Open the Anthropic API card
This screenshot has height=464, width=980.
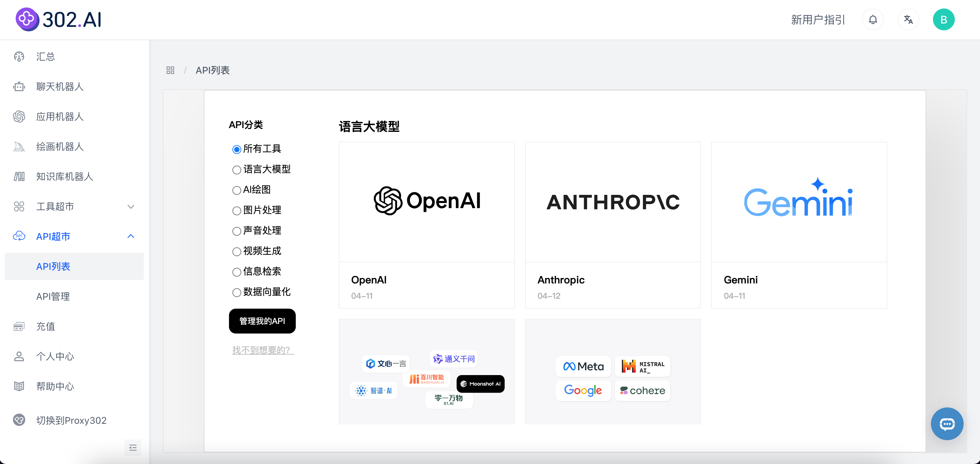613,225
